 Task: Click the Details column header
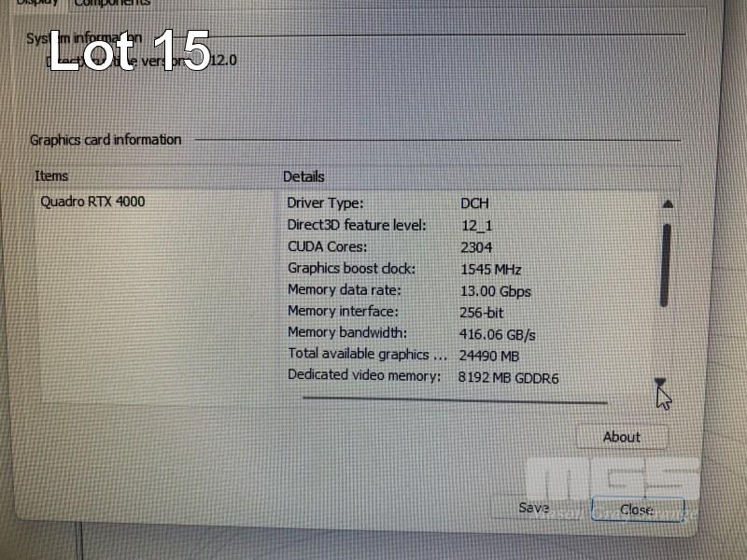point(304,176)
